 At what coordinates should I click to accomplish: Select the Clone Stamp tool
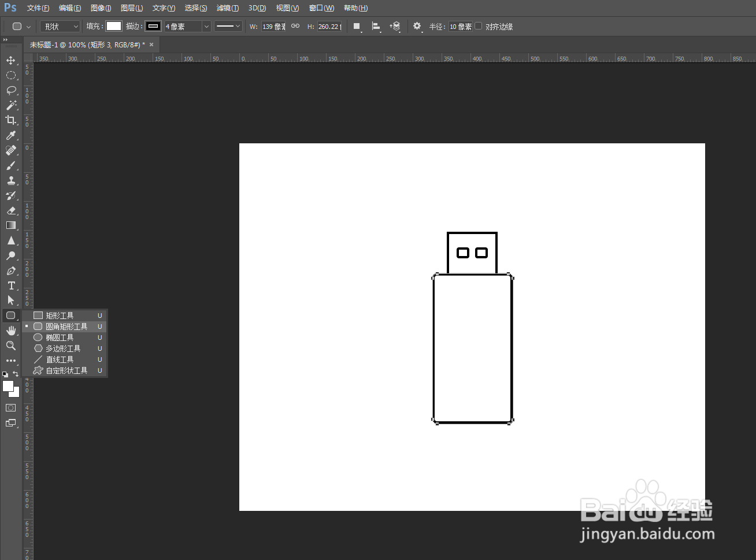(x=11, y=180)
